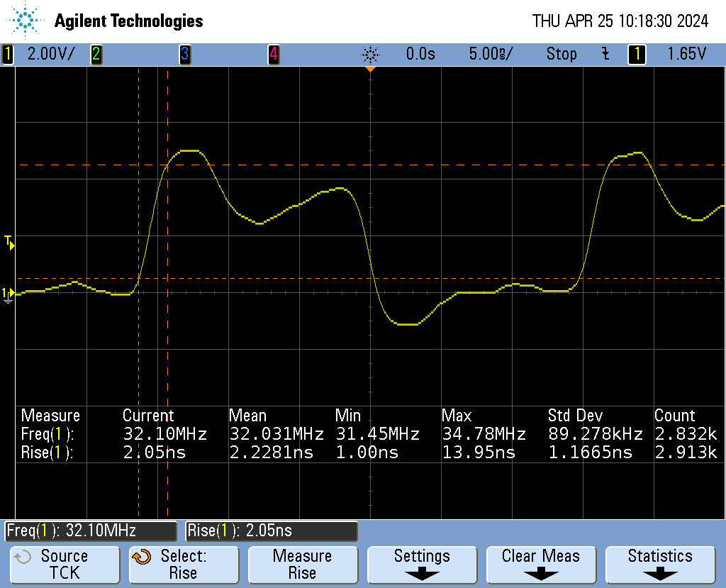Select the channel 3 badge in status bar
Viewport: 726px width, 588px height.
(185, 54)
